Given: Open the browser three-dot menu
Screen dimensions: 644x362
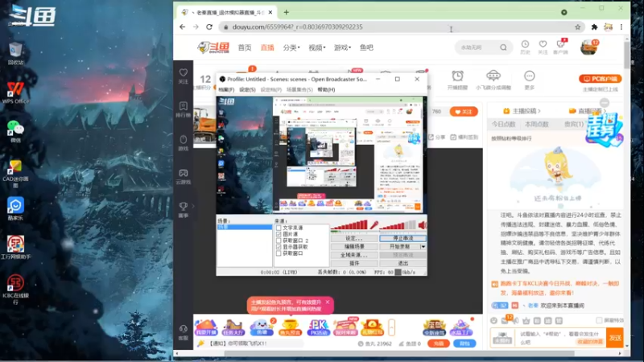Looking at the screenshot, I should tap(621, 27).
